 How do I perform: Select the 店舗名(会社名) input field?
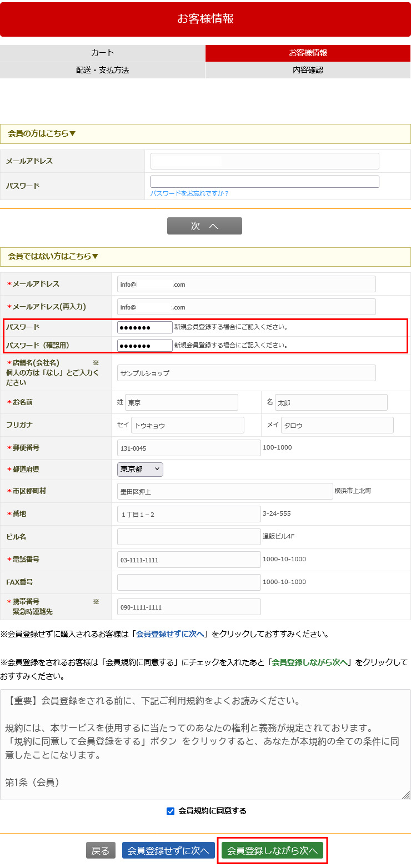coord(246,373)
